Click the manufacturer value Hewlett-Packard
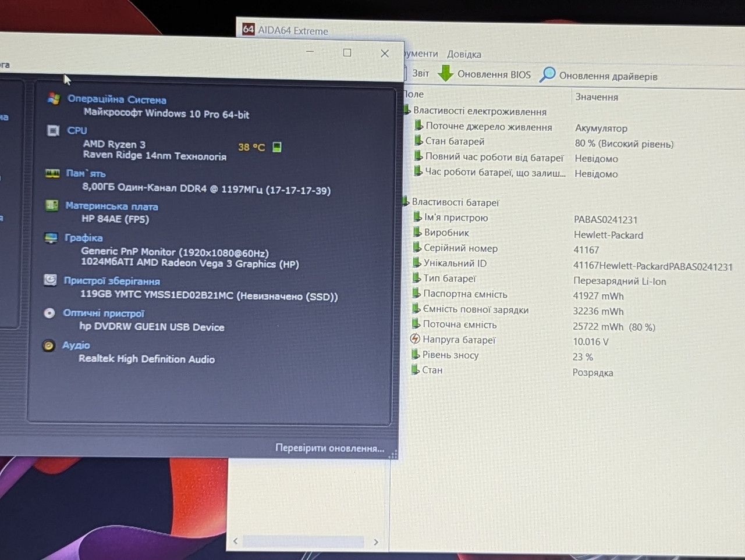The image size is (745, 560). click(x=608, y=235)
